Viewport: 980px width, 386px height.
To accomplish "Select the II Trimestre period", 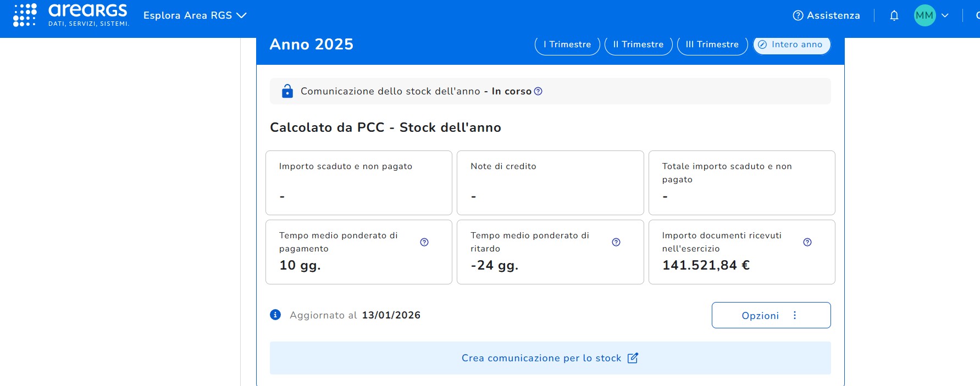I will coord(638,44).
